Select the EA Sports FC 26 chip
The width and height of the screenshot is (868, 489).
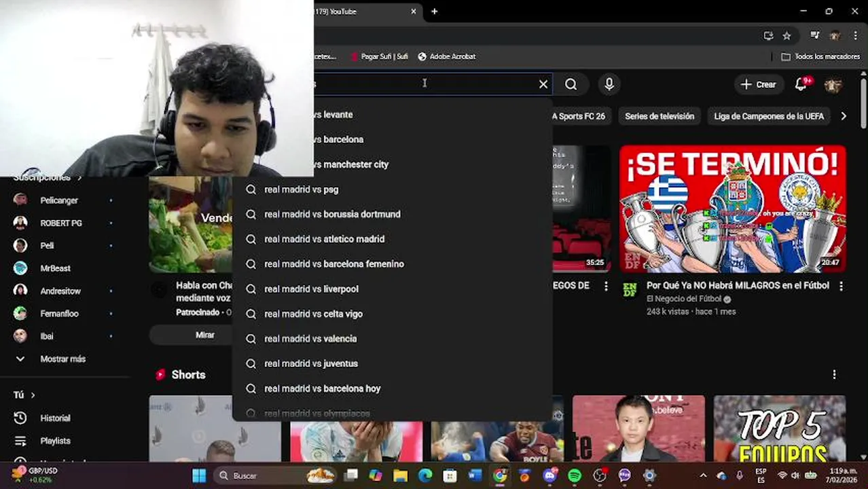point(581,116)
